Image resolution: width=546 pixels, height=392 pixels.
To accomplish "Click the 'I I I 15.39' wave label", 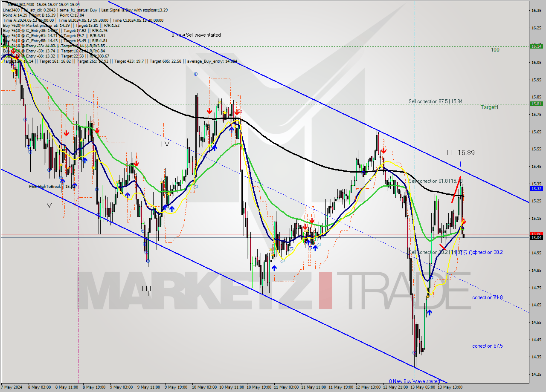I will pyautogui.click(x=461, y=153).
